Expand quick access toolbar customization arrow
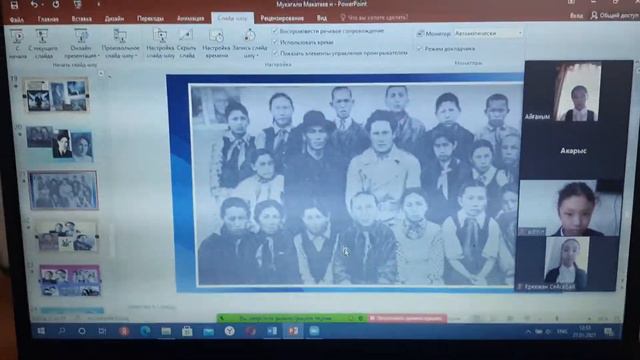This screenshot has width=640, height=360. pyautogui.click(x=98, y=5)
